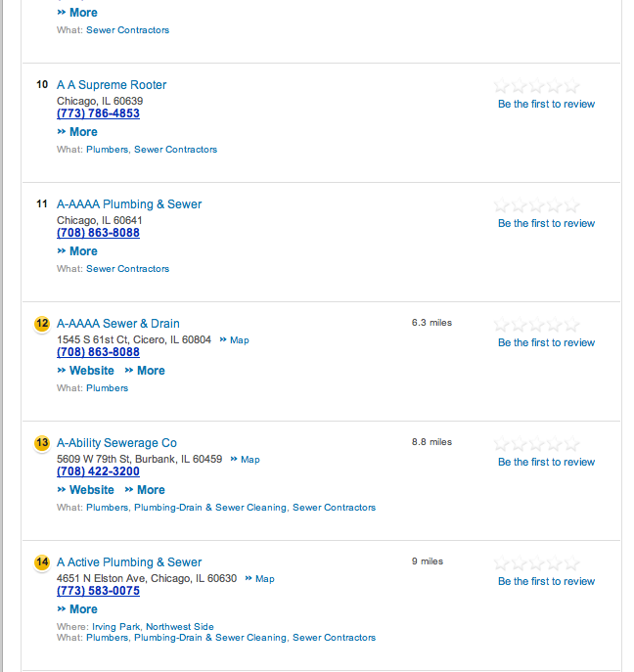Be the first to review A-Ability Sewerage

(x=546, y=462)
